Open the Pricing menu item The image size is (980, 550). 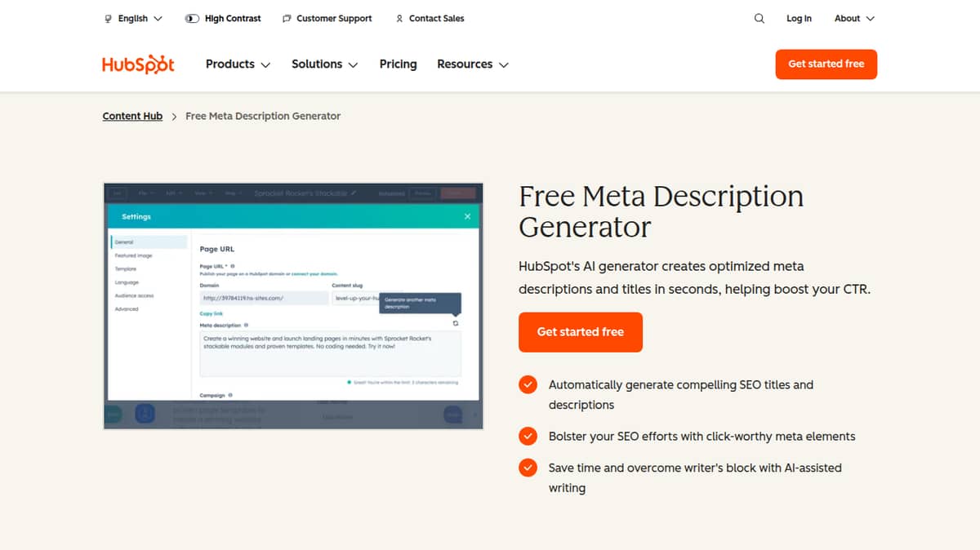(398, 64)
